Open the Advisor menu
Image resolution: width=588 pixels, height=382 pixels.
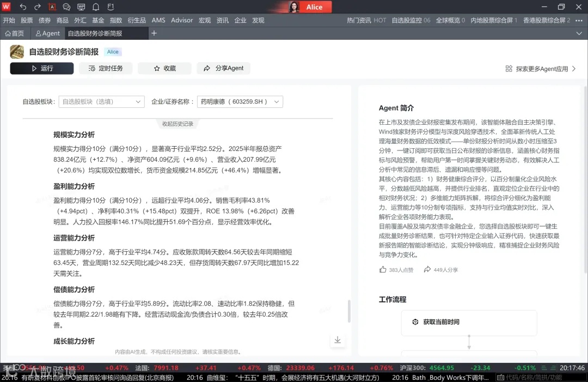pyautogui.click(x=182, y=20)
